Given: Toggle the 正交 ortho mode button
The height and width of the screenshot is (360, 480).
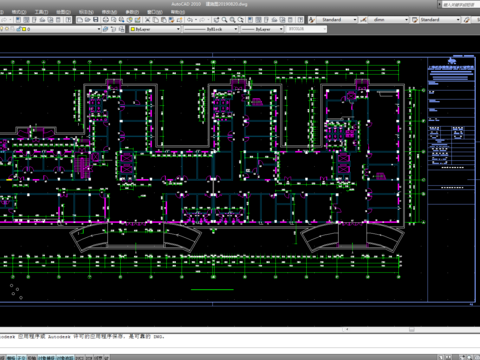Looking at the screenshot, I should point(22,358).
